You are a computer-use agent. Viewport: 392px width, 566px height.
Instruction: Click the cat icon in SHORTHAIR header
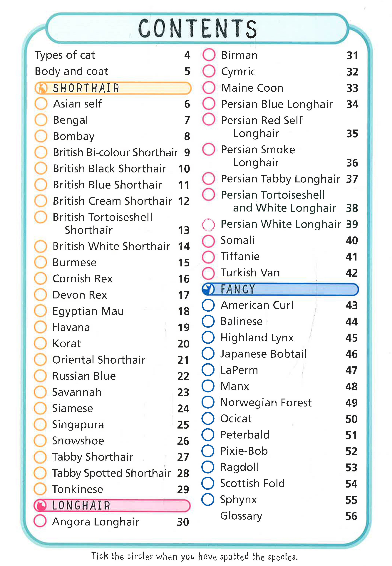(x=41, y=88)
